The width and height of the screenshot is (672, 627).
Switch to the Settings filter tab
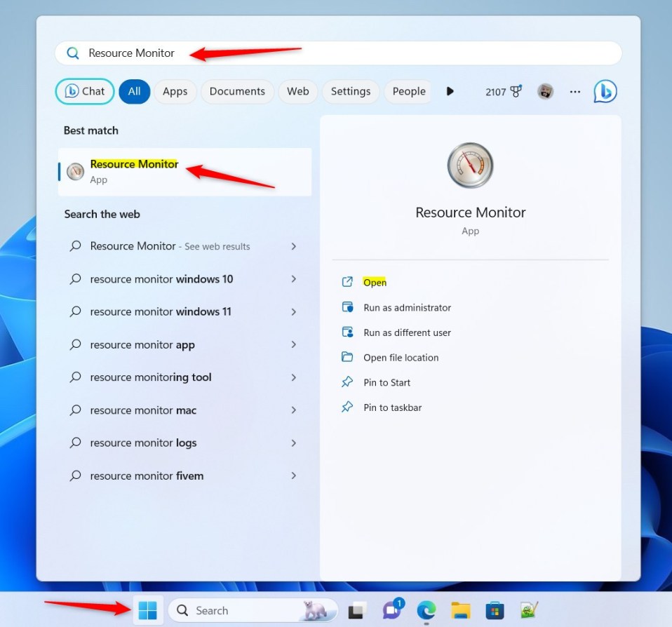(x=351, y=91)
